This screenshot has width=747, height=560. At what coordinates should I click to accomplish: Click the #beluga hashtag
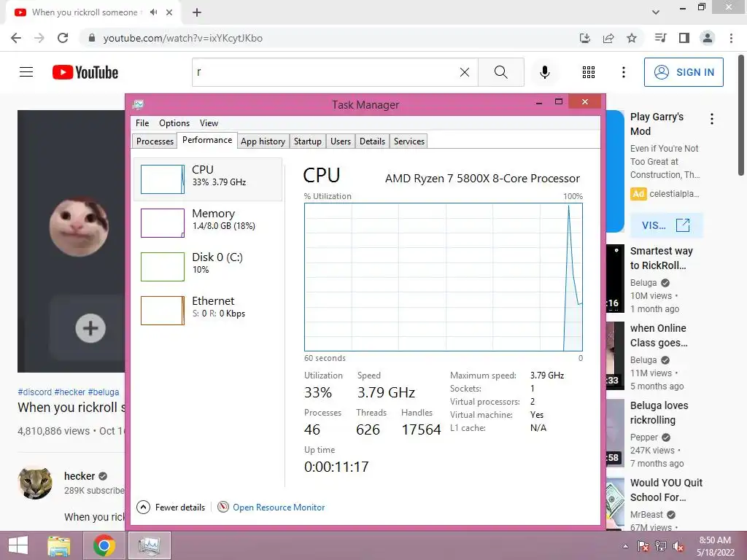coord(104,392)
